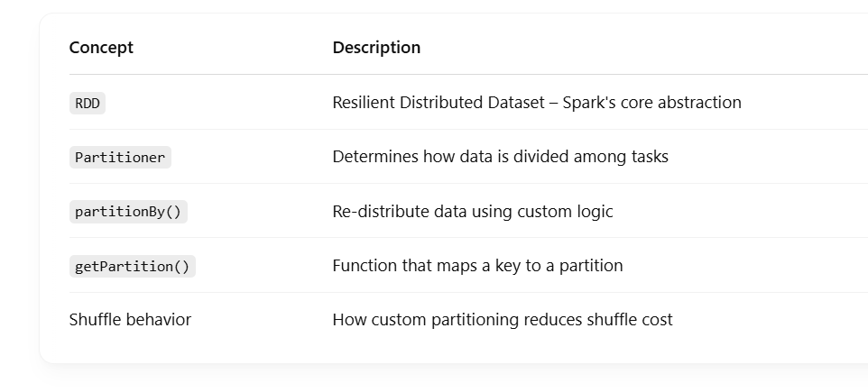Click 'Function that maps a key' description
This screenshot has width=868, height=392.
pos(477,265)
